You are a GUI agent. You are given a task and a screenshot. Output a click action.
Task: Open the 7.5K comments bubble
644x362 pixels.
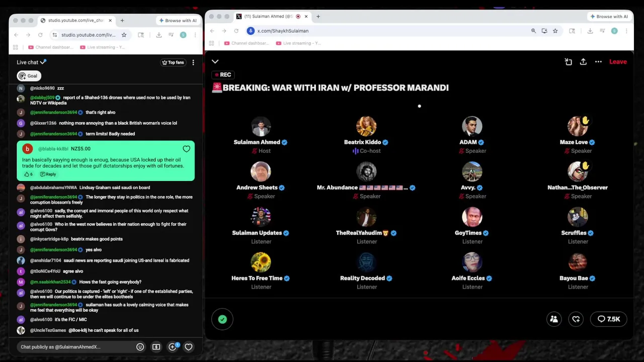coord(609,319)
